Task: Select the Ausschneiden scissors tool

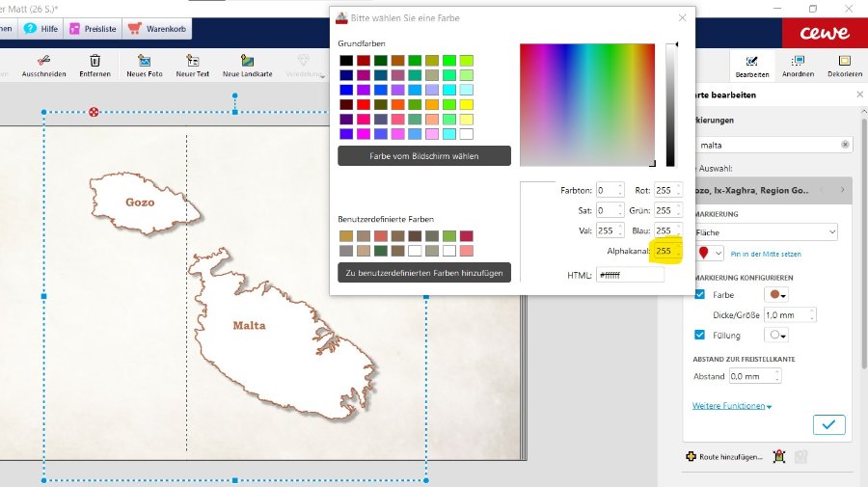Action: pyautogui.click(x=43, y=66)
